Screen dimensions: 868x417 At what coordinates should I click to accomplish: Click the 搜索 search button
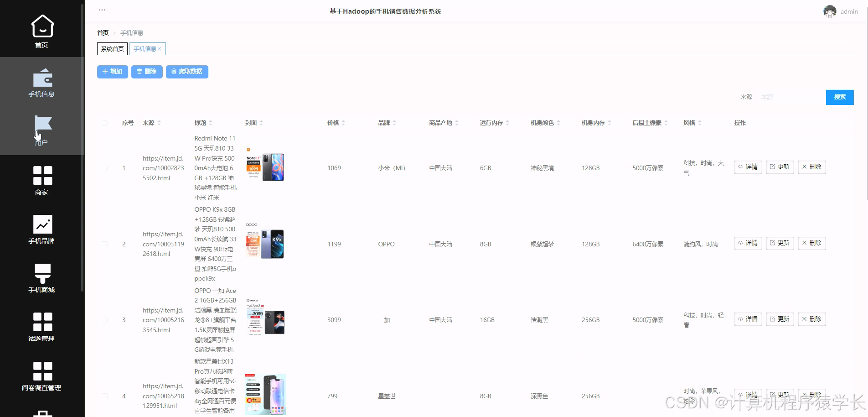click(x=840, y=97)
